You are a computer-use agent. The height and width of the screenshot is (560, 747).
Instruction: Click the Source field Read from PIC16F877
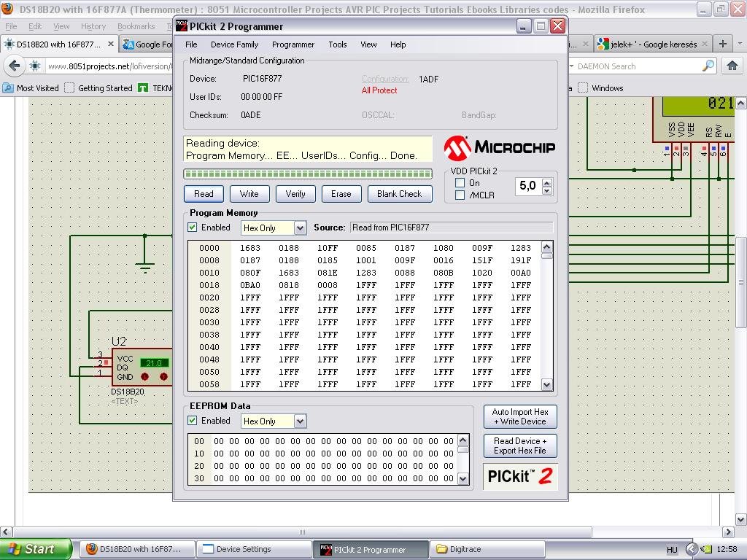pos(452,227)
